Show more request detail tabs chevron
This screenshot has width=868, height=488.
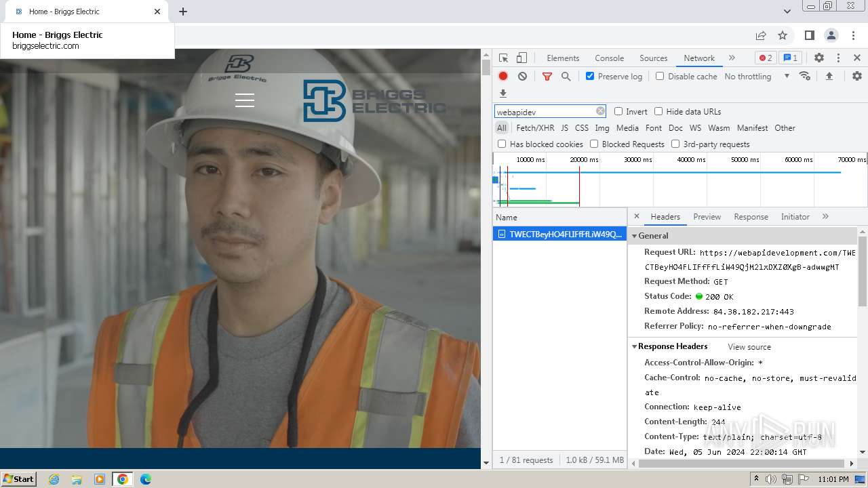(x=825, y=217)
